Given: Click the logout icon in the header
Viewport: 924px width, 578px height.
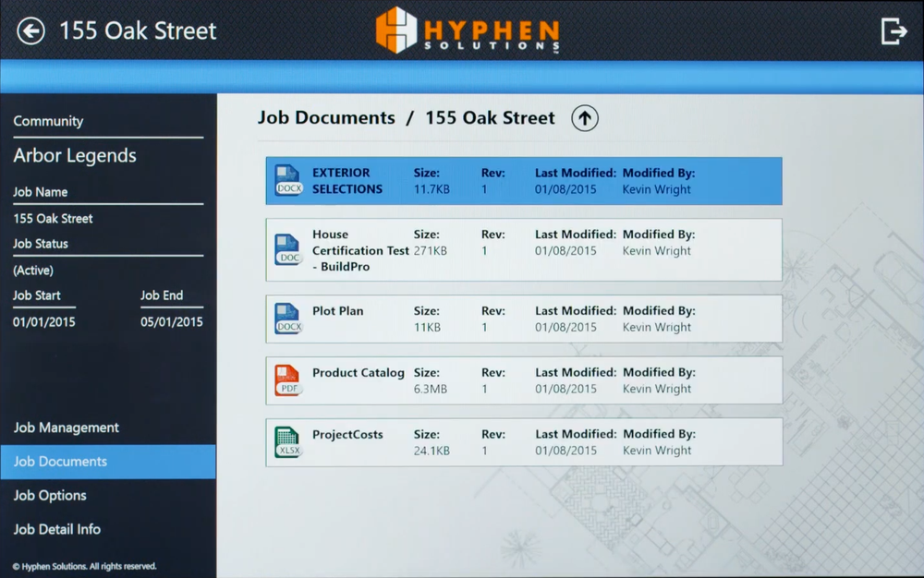Looking at the screenshot, I should coord(894,30).
